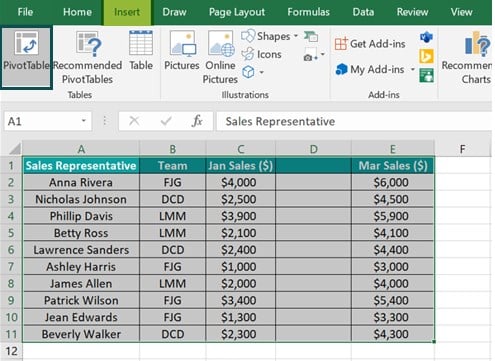Click the Select All corner triangle
This screenshot has height=361, width=495.
[15, 149]
